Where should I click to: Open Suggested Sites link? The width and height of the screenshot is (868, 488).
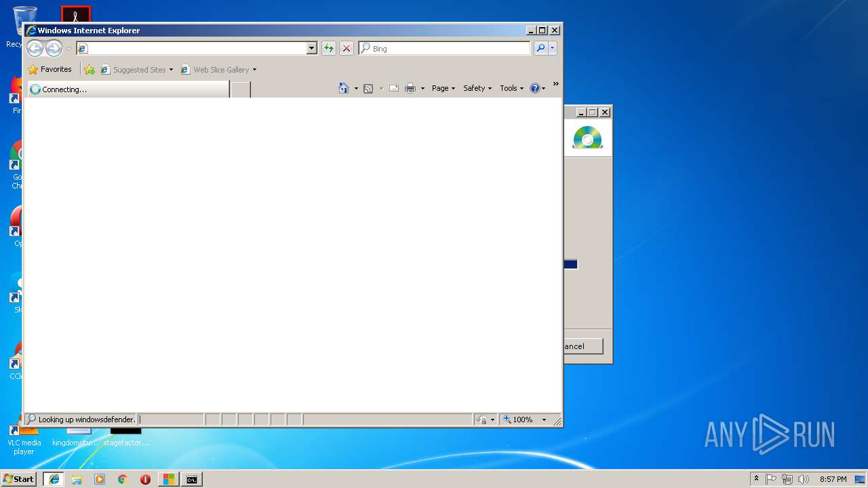coord(136,70)
